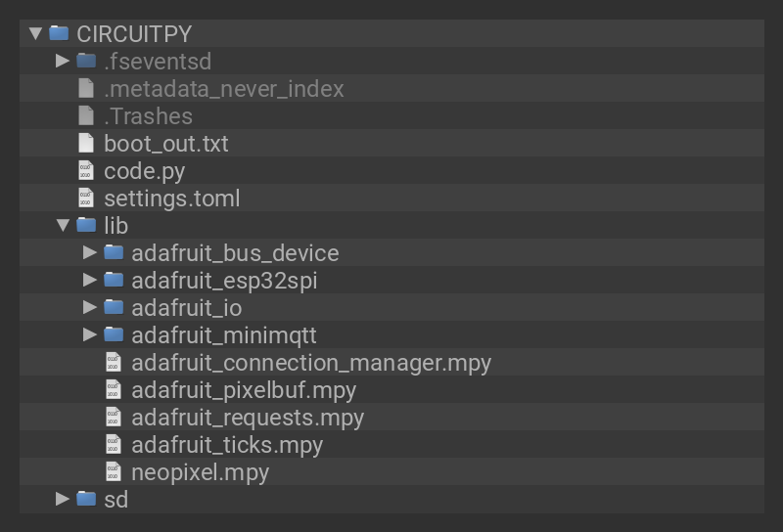783x532 pixels.
Task: Select adafruit_connection_manager.mpy file name
Action: (310, 362)
